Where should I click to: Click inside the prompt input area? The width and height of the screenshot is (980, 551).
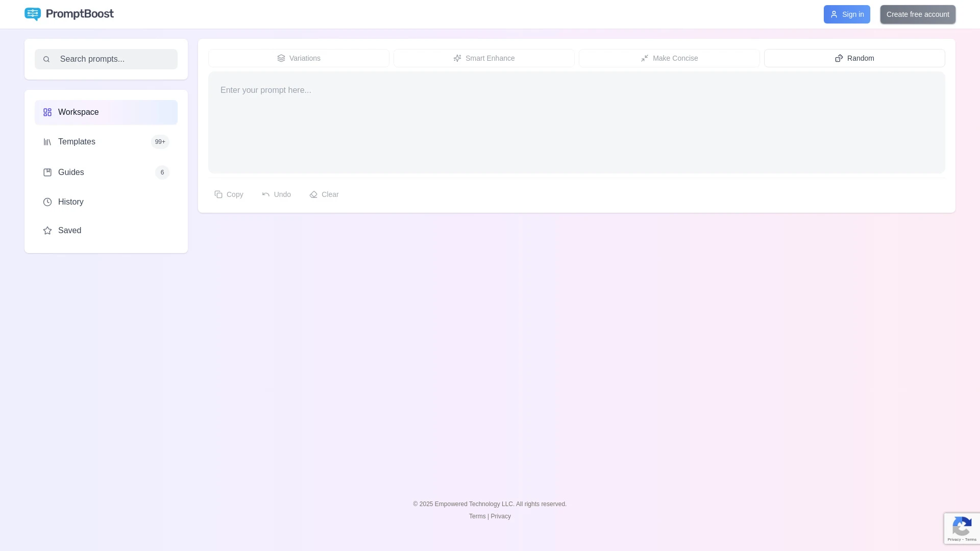576,122
